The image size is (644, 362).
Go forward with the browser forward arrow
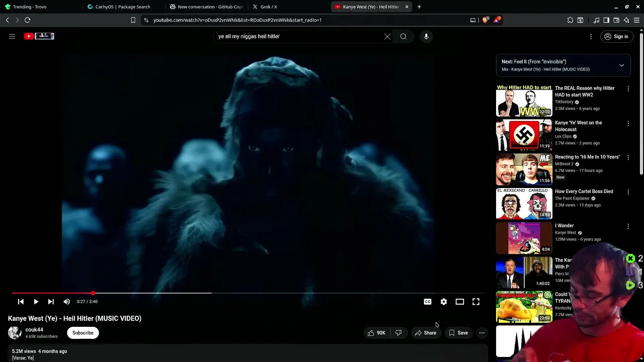(17, 20)
